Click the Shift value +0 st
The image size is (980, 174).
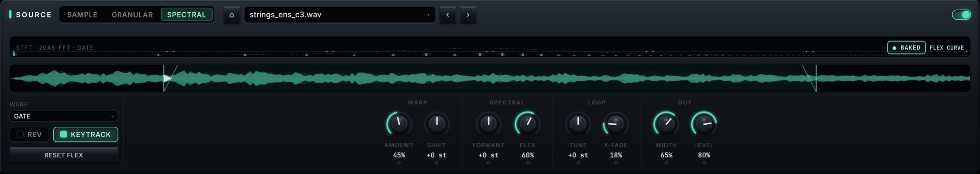pos(437,155)
